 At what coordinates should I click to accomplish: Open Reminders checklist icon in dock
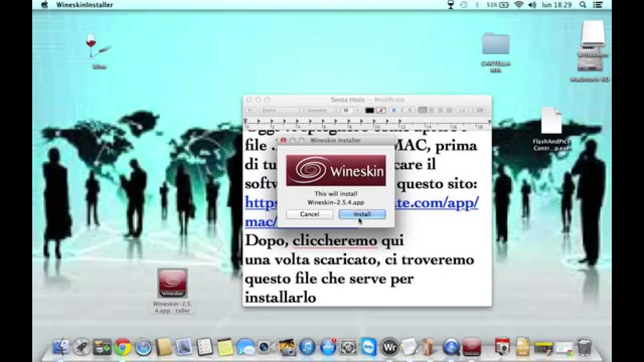point(205,346)
